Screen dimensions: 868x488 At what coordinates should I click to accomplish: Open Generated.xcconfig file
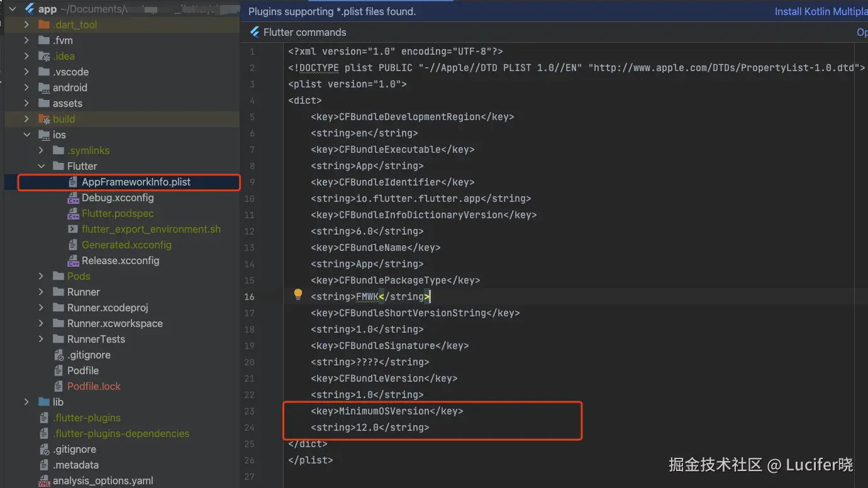(126, 245)
